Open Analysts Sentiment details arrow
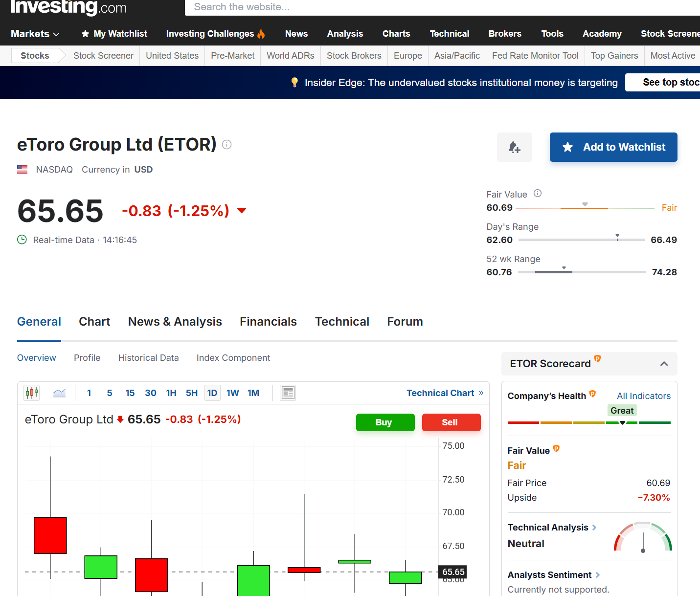 (x=598, y=575)
